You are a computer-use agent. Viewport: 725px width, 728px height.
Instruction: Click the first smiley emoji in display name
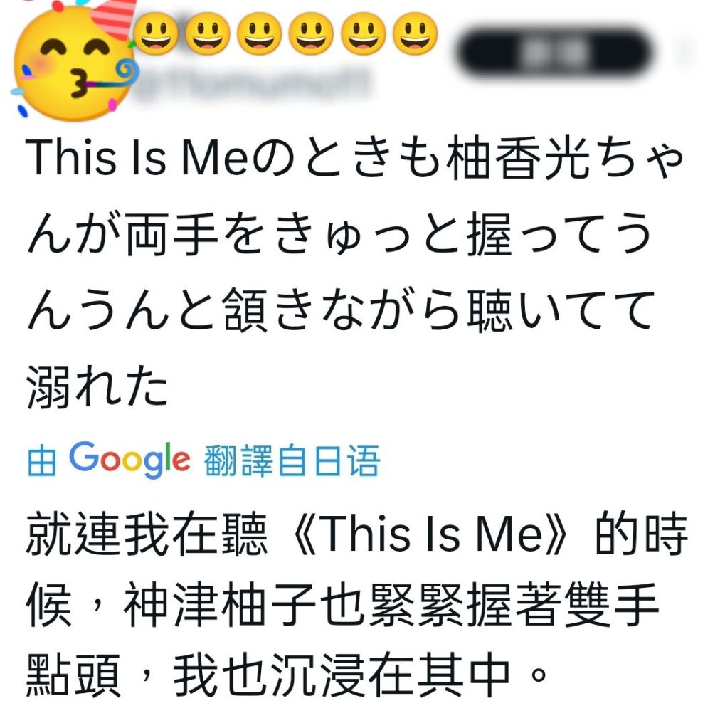point(156,34)
